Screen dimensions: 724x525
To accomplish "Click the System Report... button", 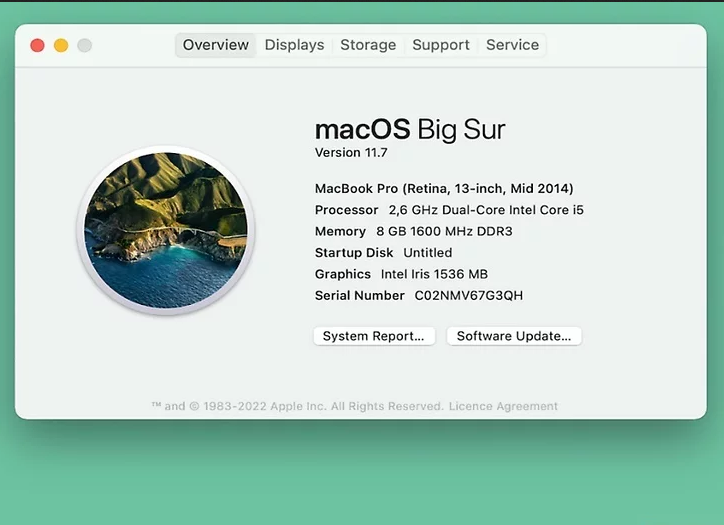I will pyautogui.click(x=374, y=336).
